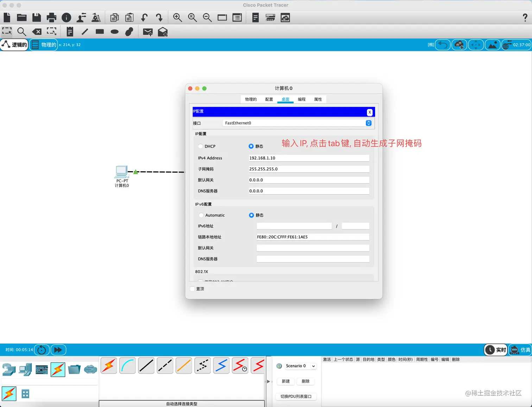Select the Draw Line tool
Screen dimensions: 532x407
(x=85, y=32)
